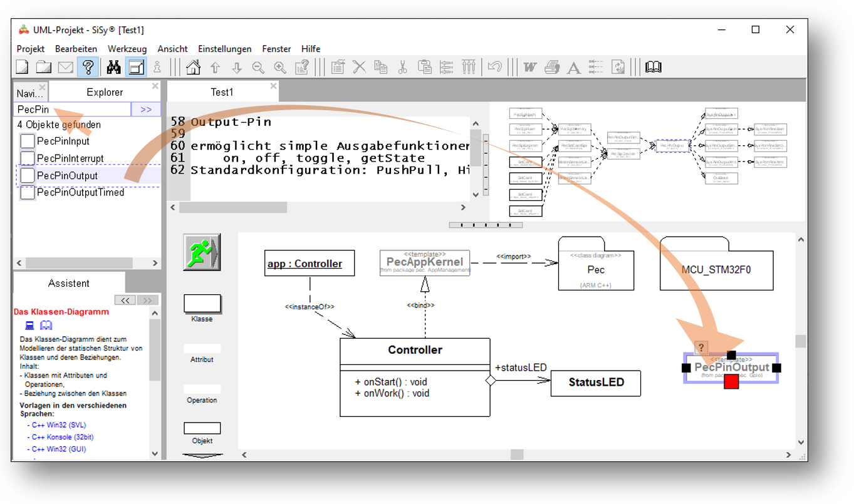The image size is (854, 504).
Task: Open the C++ Konsole (32bit) link
Action: 63,437
